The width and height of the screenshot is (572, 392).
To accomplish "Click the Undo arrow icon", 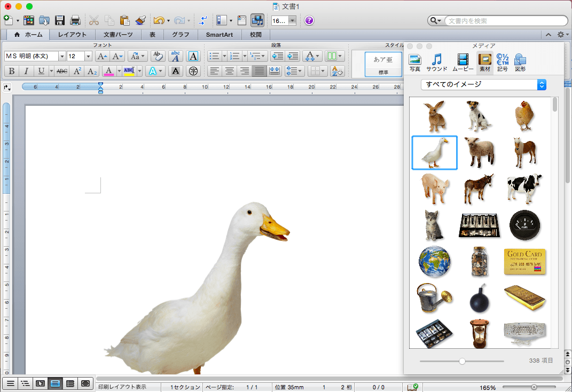I will (x=158, y=21).
